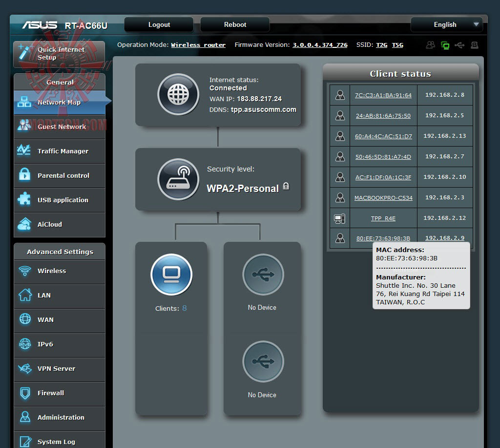Click MAC link 80:EE:73:63:98:3B in client table

point(383,238)
